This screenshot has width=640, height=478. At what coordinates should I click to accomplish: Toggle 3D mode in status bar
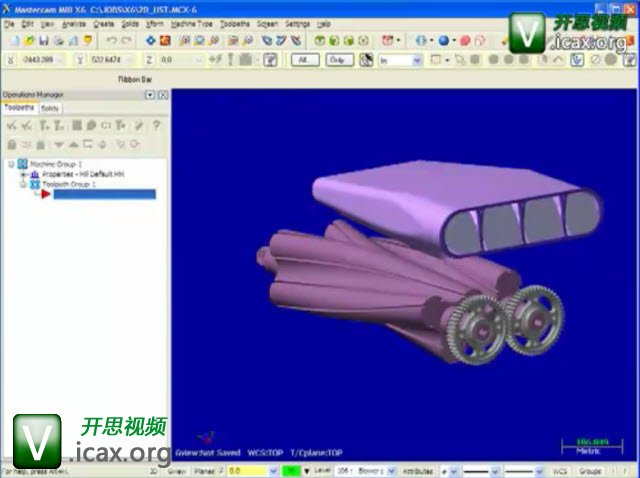(153, 471)
